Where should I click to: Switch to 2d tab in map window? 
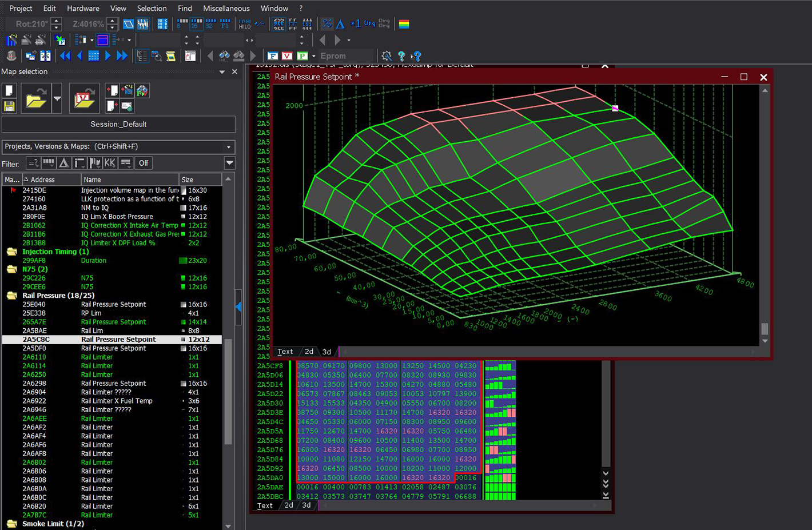pyautogui.click(x=309, y=352)
